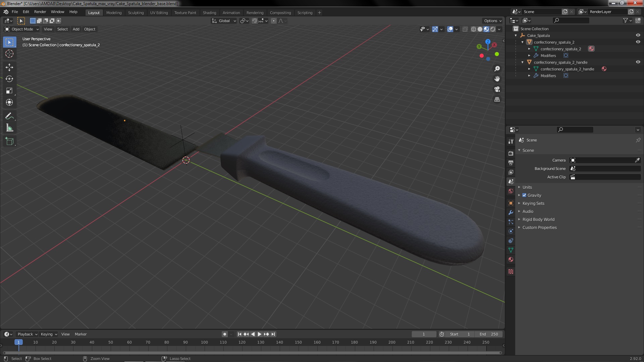
Task: Expand the Keying Sets panel
Action: [x=533, y=203]
